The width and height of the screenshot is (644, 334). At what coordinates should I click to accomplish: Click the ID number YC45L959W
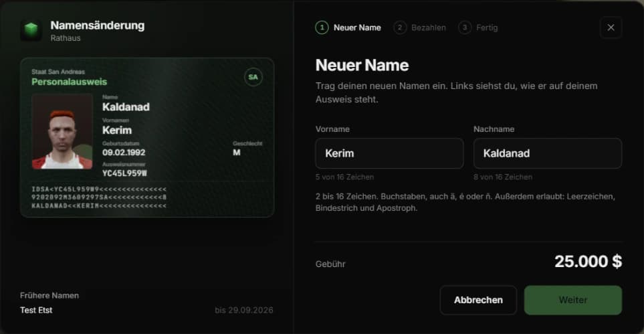(x=124, y=173)
